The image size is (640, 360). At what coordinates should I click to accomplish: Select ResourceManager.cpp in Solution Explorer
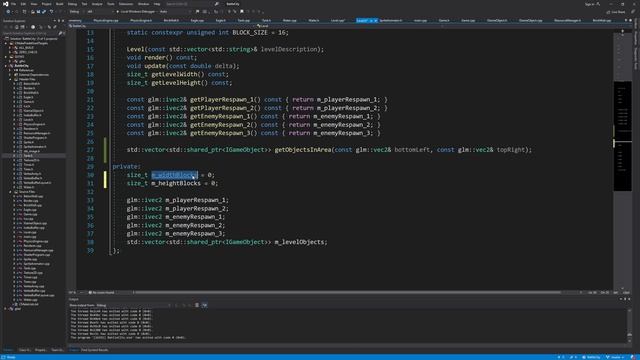[x=38, y=250]
